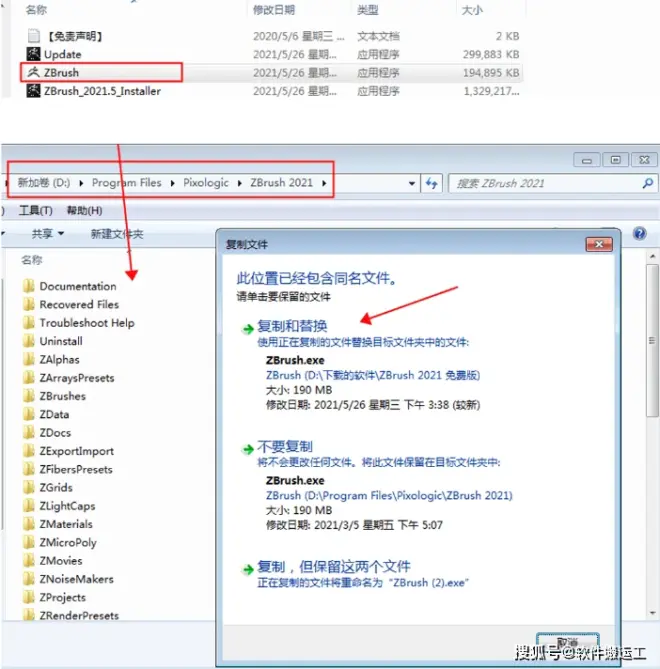The image size is (660, 669).
Task: Click Program Files in the address breadcrumb
Action: pyautogui.click(x=127, y=183)
